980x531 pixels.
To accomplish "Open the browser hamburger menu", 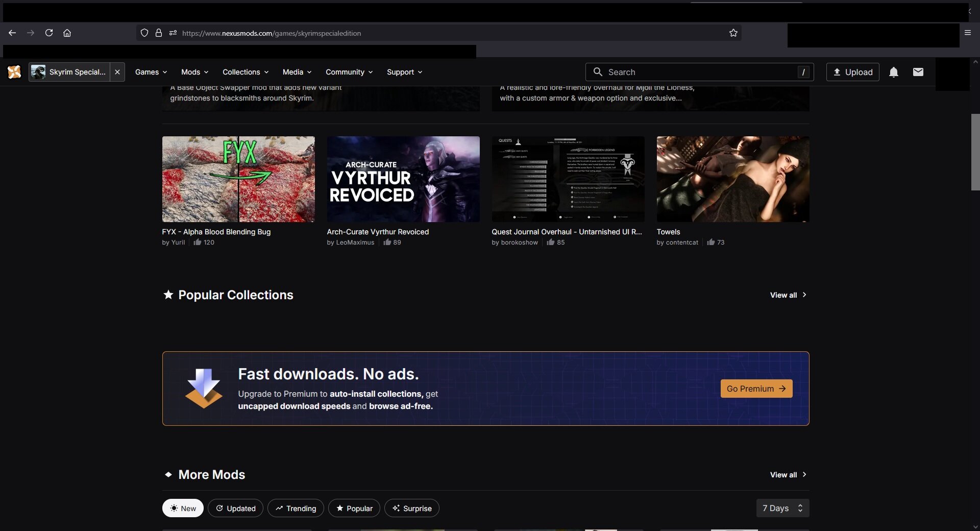I will [967, 33].
